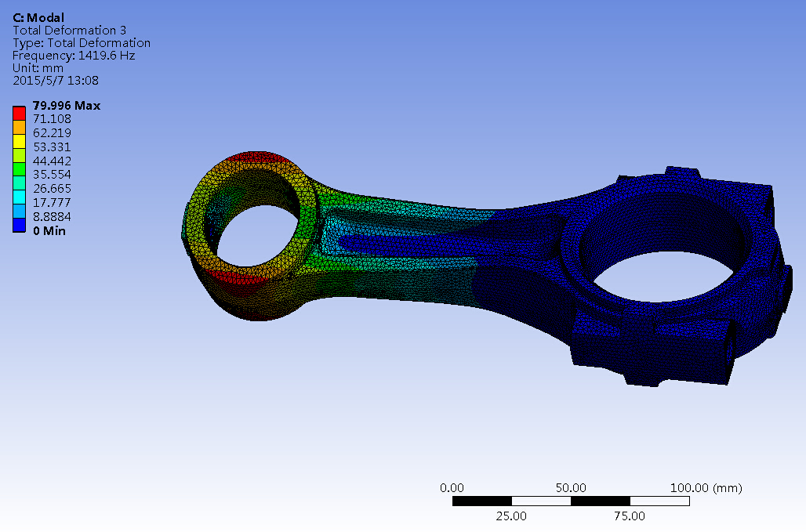Click the '25.00' scale ruler label
806x532 pixels.
point(511,516)
